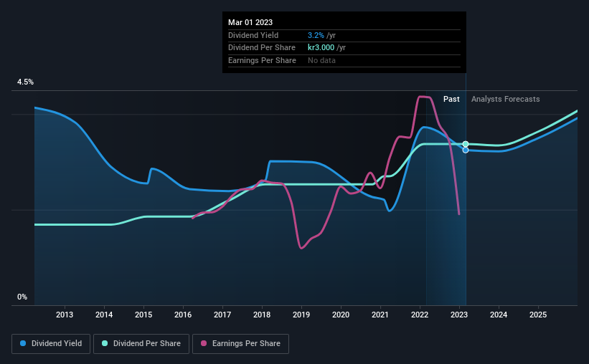The height and width of the screenshot is (364, 589).
Task: Click the 2016 x-axis label
Action: [183, 315]
